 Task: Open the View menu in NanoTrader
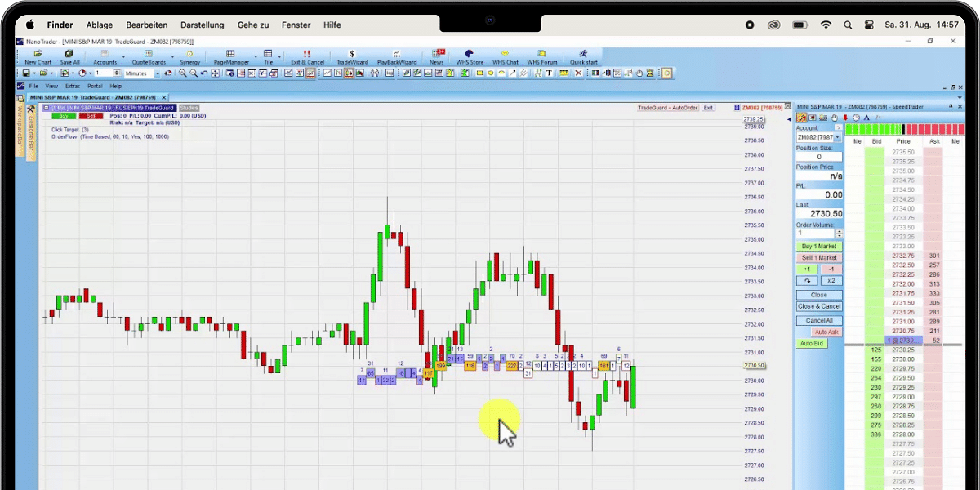click(51, 86)
